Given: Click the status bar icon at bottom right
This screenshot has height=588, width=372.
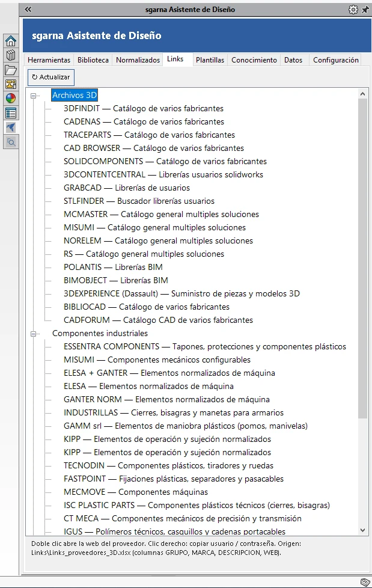Looking at the screenshot, I should 365,582.
